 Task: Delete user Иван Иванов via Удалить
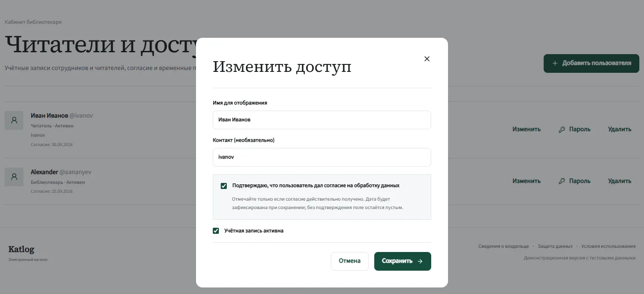[x=620, y=129]
